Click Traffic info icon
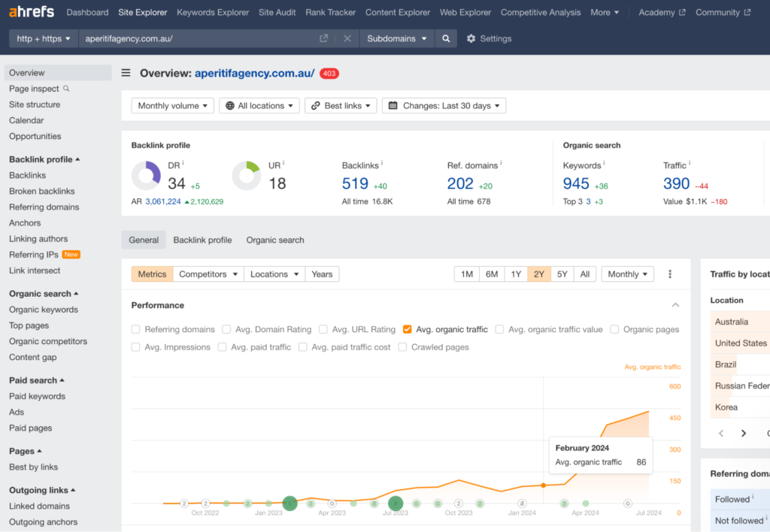Image resolution: width=770 pixels, height=532 pixels. click(690, 163)
